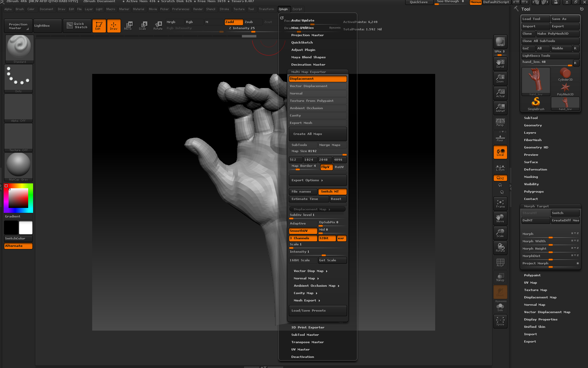This screenshot has width=588, height=368.
Task: Open the Texture menu
Action: [x=239, y=9]
